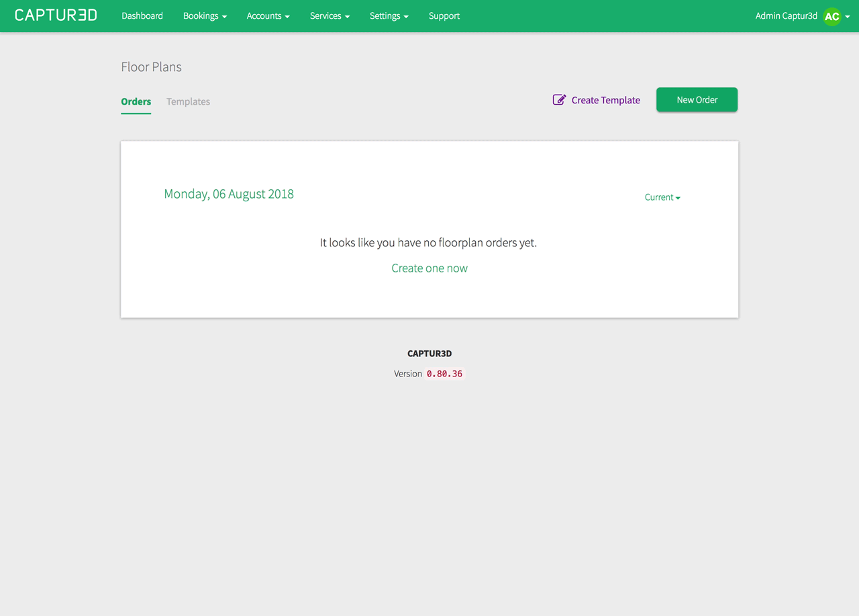The image size is (859, 616).
Task: Expand the Accounts menu
Action: coord(268,16)
